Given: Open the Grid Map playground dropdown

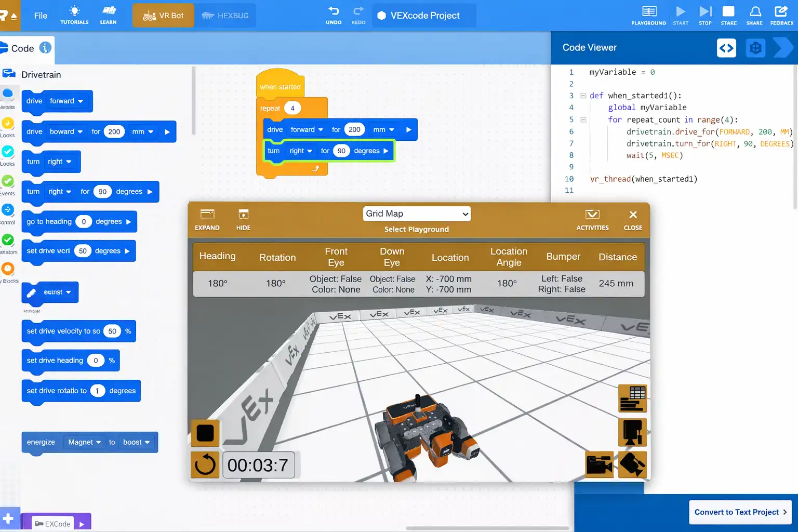Looking at the screenshot, I should 416,214.
